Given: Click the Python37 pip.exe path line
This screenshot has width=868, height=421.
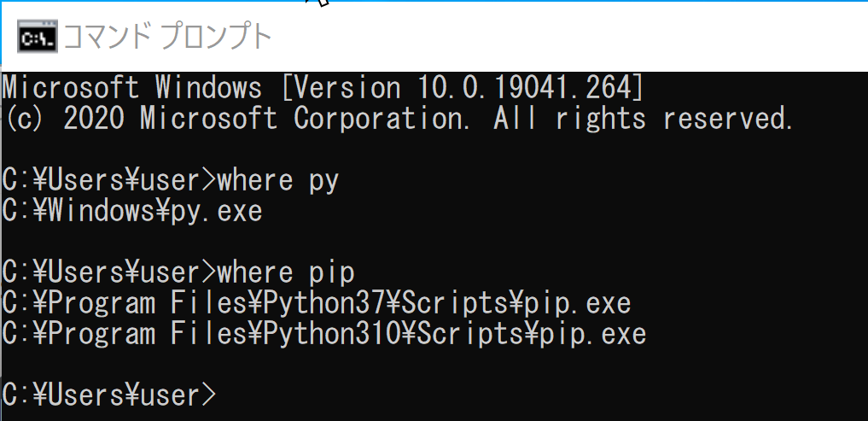Looking at the screenshot, I should (x=317, y=303).
